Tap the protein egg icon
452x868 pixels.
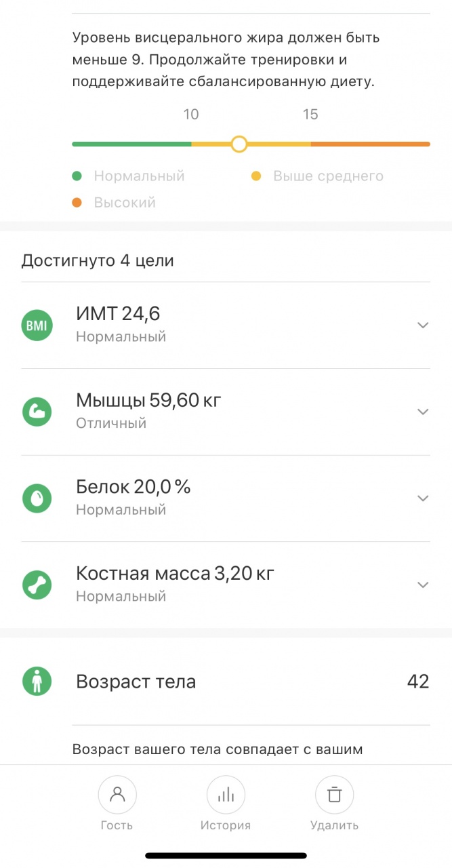click(x=37, y=498)
